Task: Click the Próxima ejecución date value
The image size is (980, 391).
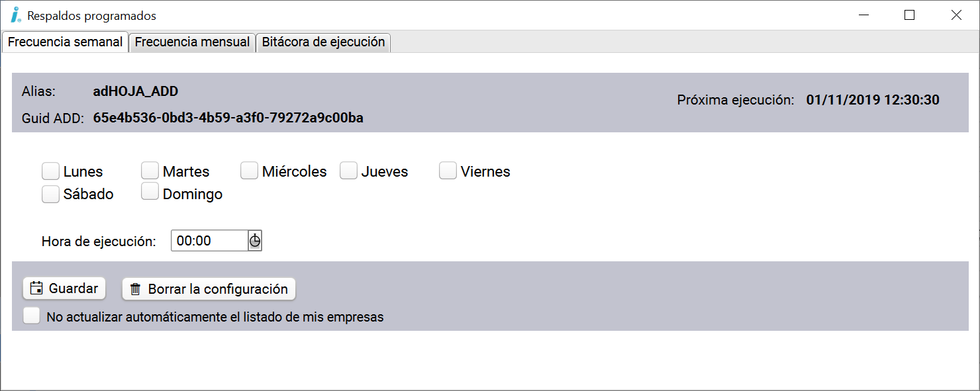Action: click(872, 101)
